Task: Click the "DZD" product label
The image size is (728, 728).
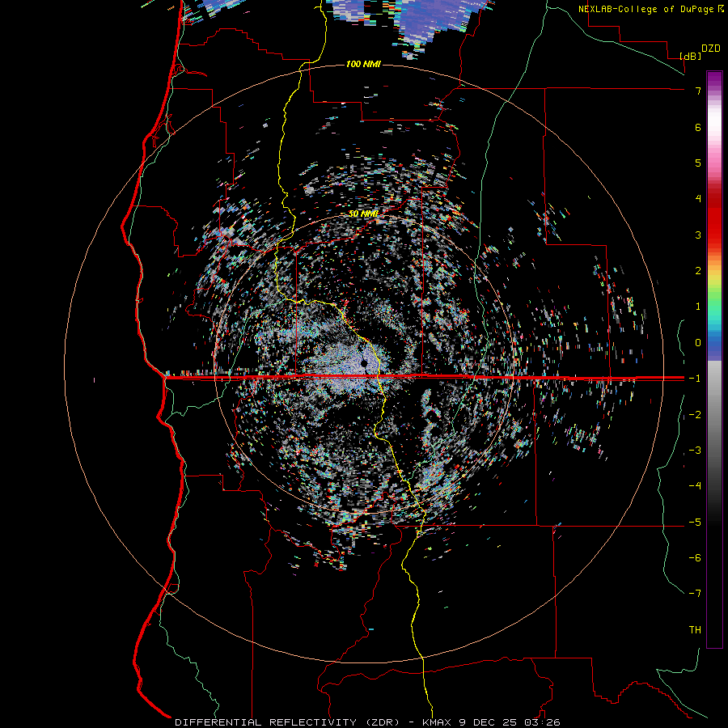Action: click(x=711, y=49)
